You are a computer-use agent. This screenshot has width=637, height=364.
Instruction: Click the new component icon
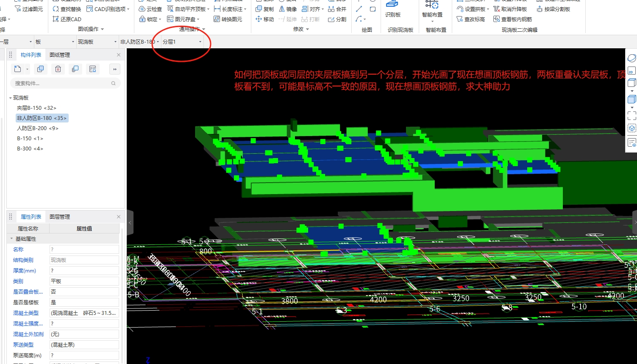17,69
